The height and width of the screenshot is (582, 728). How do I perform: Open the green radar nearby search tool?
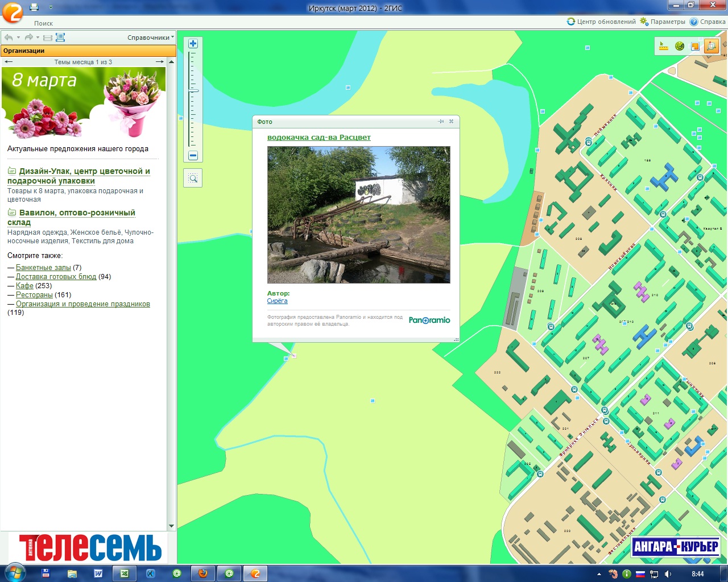click(679, 47)
